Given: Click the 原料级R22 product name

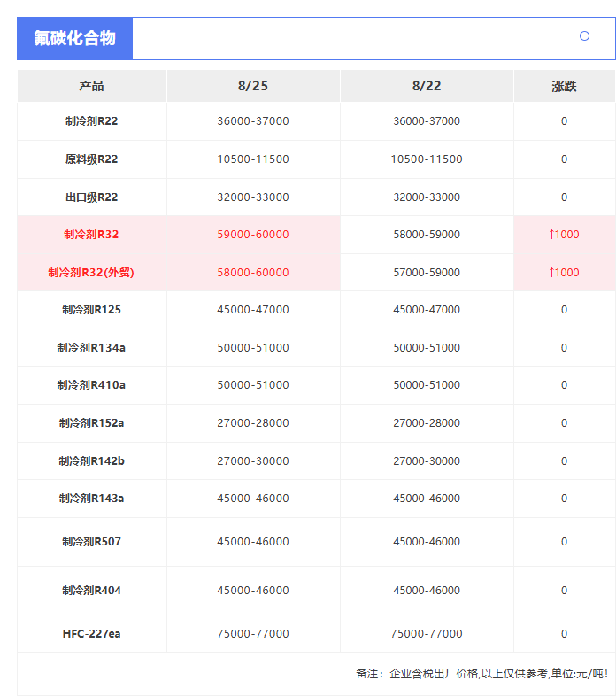Looking at the screenshot, I should click(x=91, y=159).
